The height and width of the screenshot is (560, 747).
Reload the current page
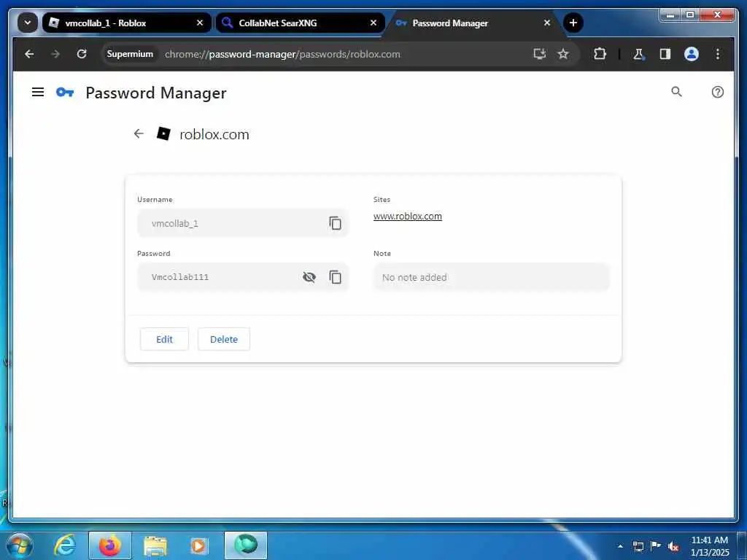pyautogui.click(x=82, y=54)
